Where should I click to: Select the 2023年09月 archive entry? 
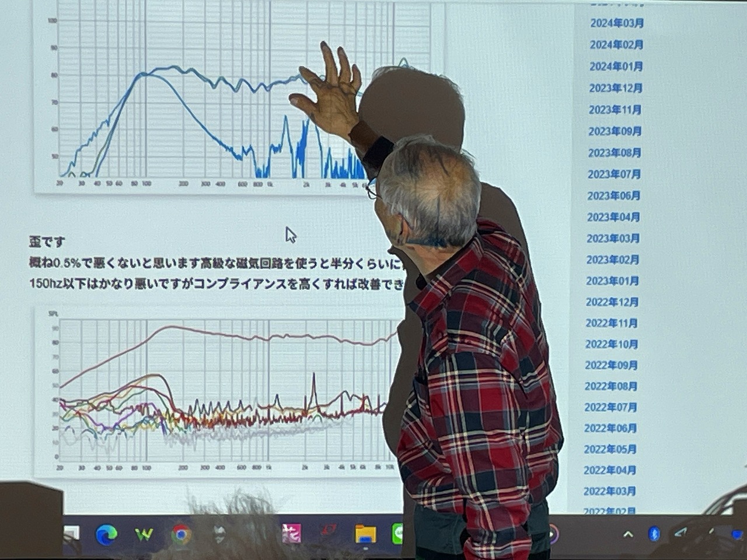point(615,131)
